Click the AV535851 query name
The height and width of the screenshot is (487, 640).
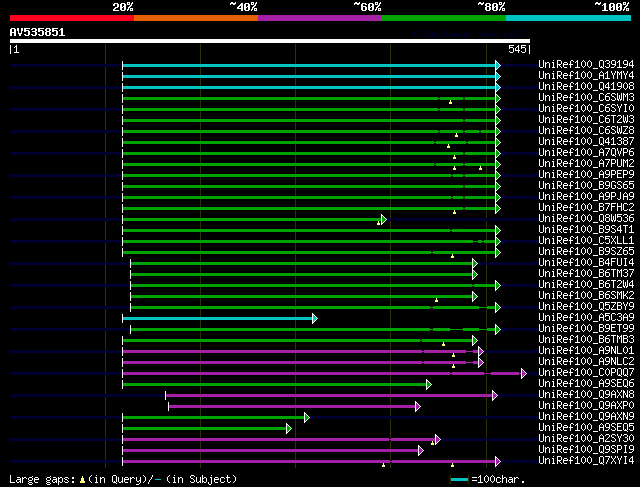[x=37, y=32]
